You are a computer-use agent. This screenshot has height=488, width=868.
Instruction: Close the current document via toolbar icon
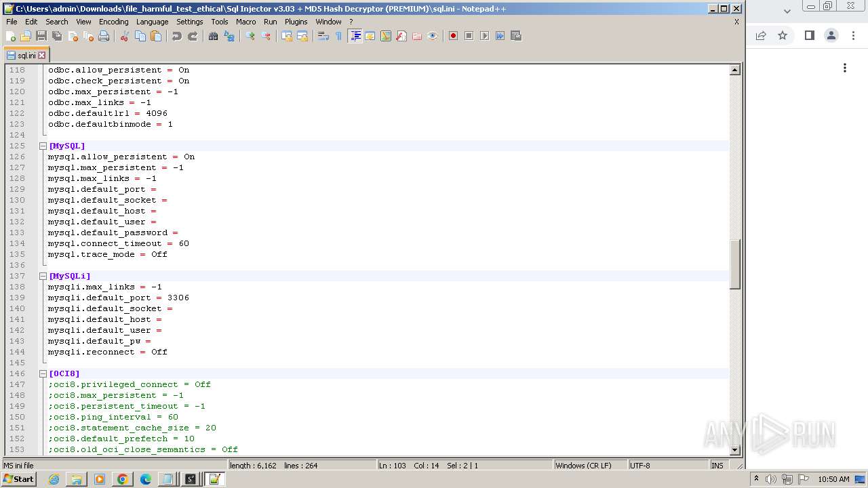click(73, 36)
